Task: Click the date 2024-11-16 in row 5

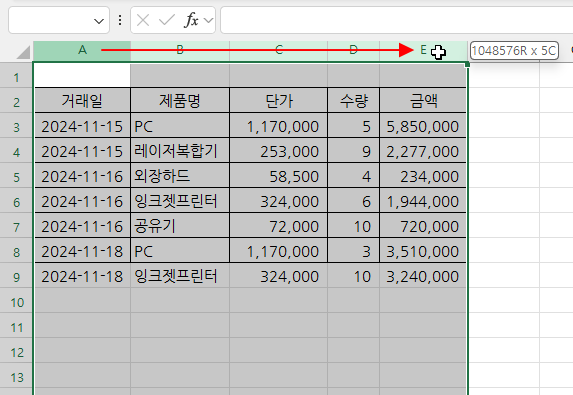Action: coord(82,176)
